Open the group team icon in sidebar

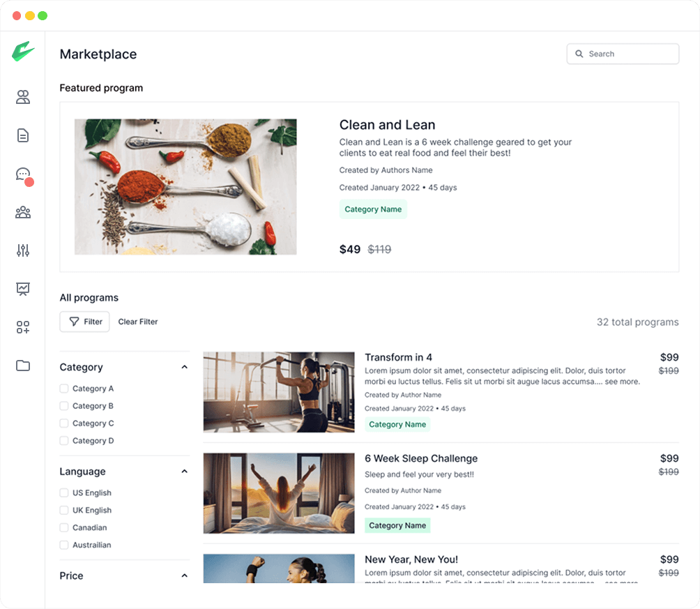23,212
